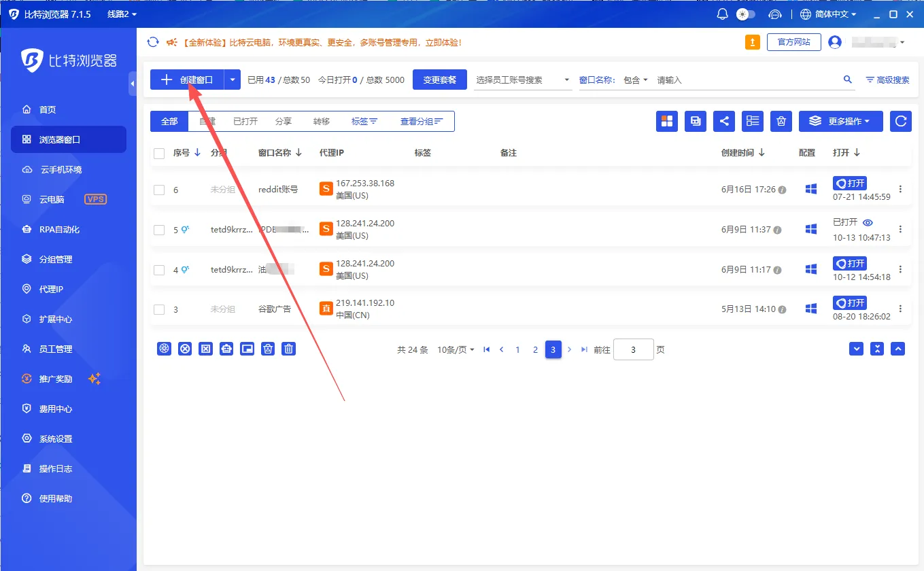The image size is (924, 571).
Task: Open the recycle bin beside 更多操作
Action: (781, 121)
